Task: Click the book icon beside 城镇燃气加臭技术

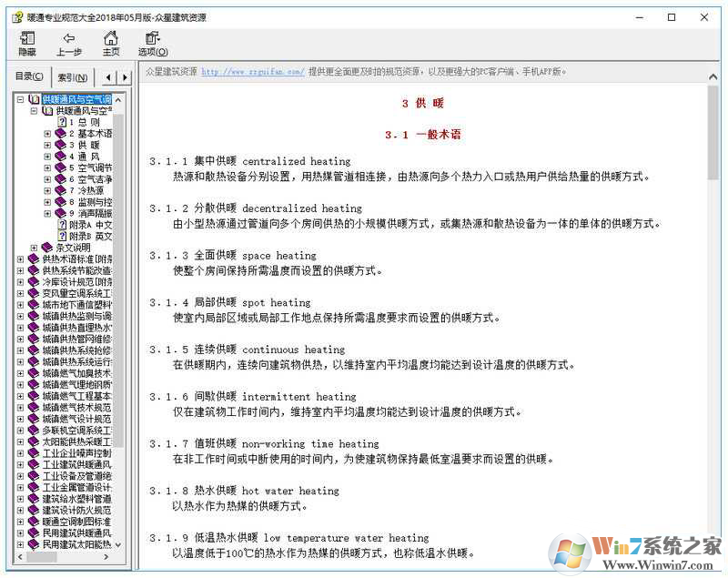Action: click(34, 373)
